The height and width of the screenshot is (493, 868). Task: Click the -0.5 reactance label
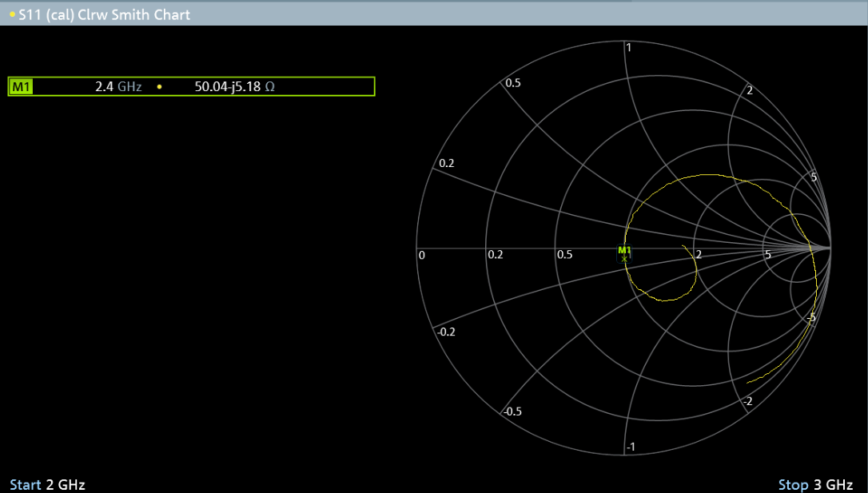coord(512,411)
